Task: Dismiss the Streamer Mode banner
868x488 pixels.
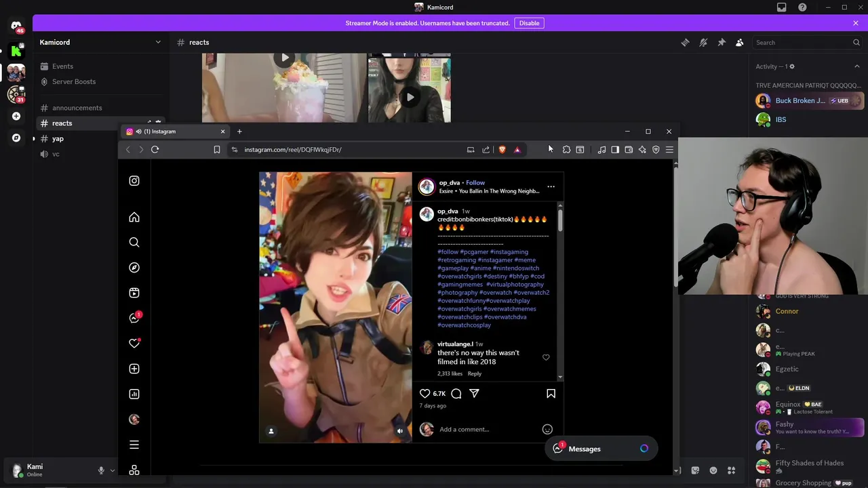Action: [856, 23]
